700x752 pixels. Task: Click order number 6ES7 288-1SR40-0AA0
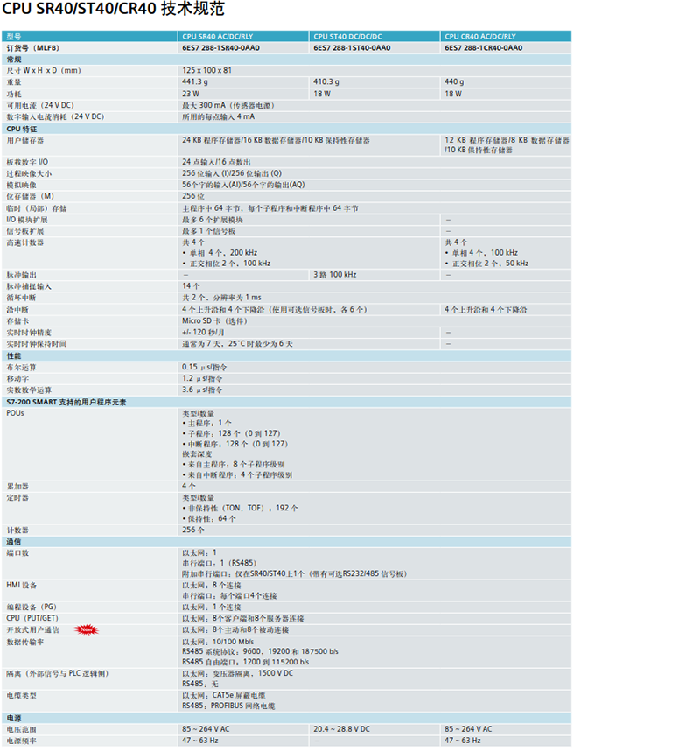click(220, 48)
